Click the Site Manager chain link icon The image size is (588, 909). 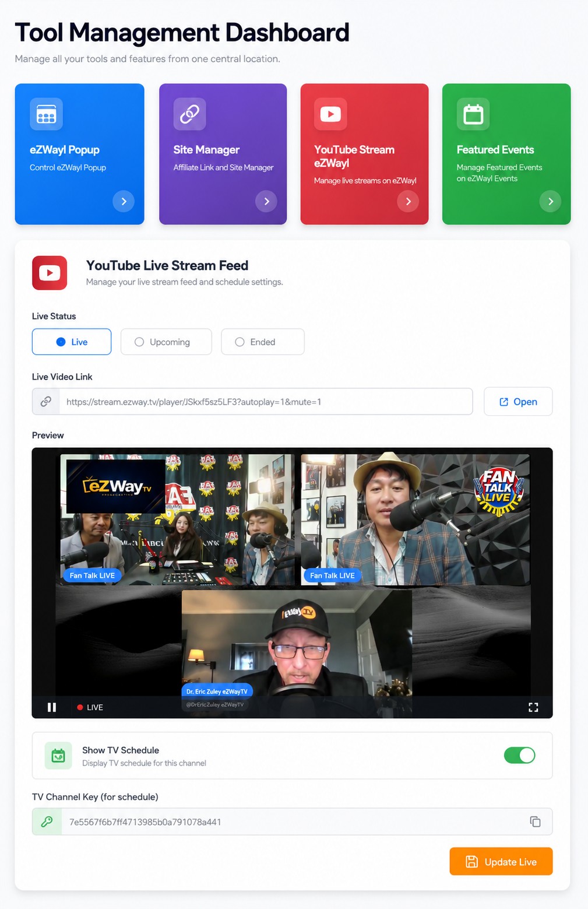click(189, 114)
